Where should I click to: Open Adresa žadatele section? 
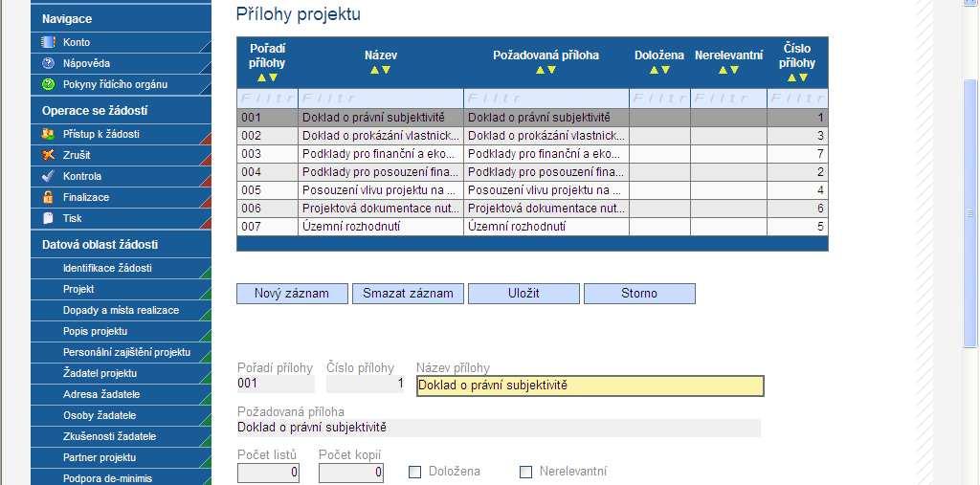(121, 394)
